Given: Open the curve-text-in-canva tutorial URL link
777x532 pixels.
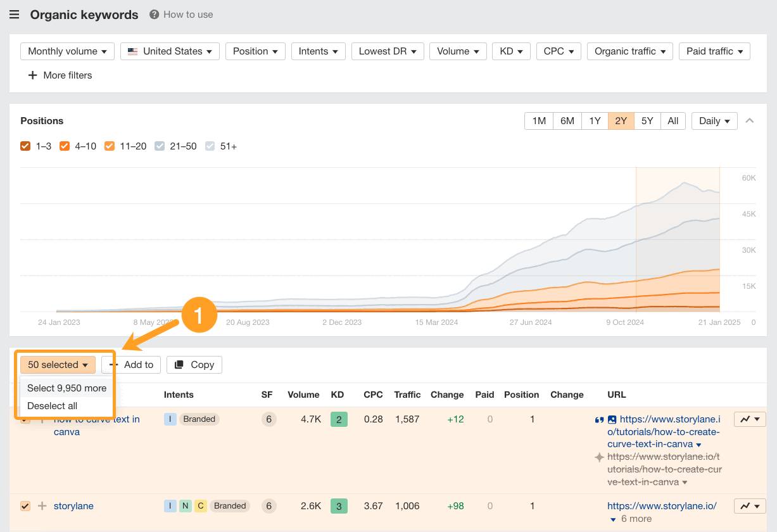Looking at the screenshot, I should coord(663,432).
